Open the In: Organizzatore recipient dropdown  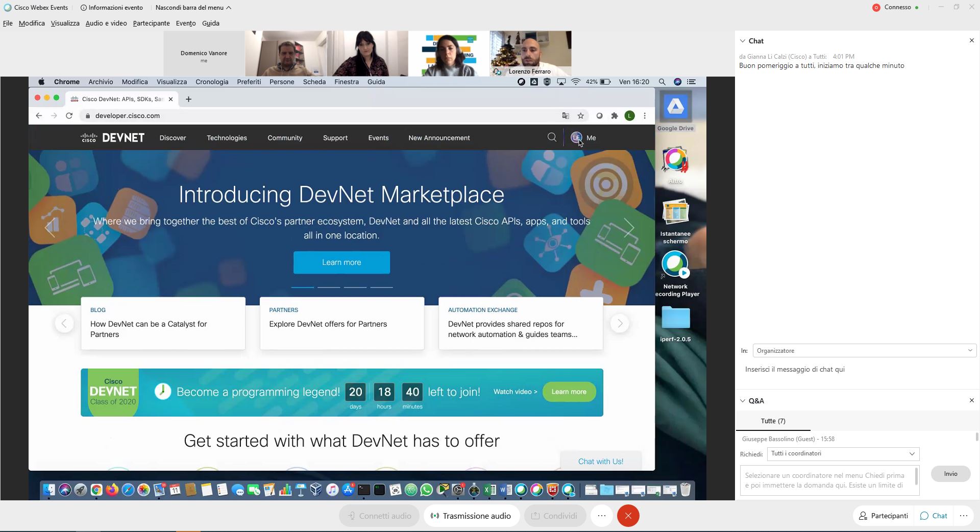[865, 351]
